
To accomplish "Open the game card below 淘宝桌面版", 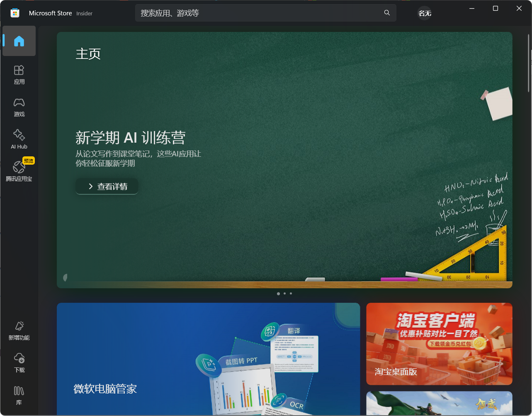I will [439, 403].
